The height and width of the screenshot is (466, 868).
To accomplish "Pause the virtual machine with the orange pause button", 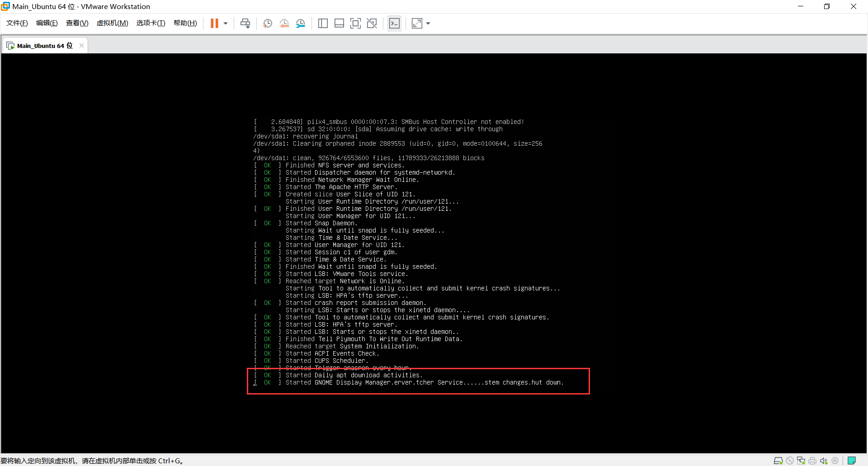I will point(214,23).
